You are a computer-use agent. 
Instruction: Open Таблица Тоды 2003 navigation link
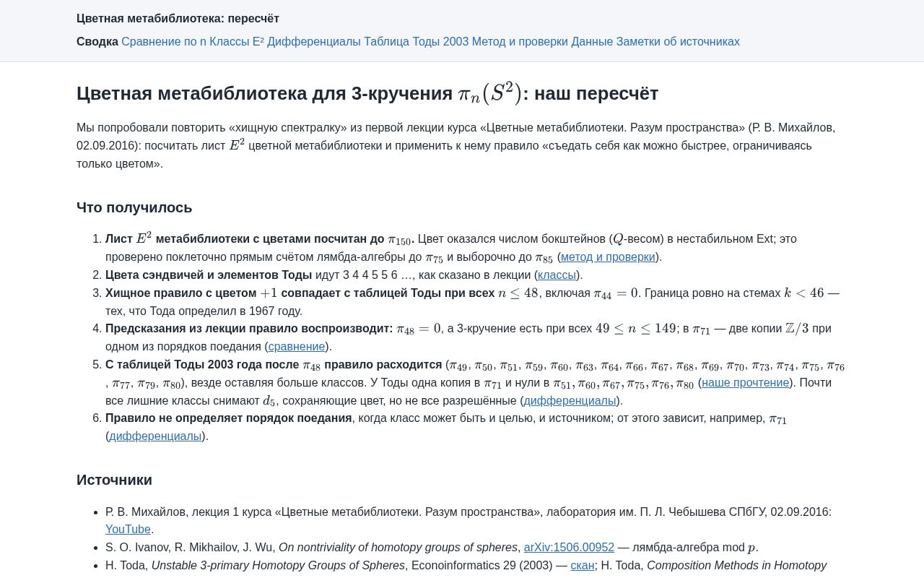(x=417, y=42)
